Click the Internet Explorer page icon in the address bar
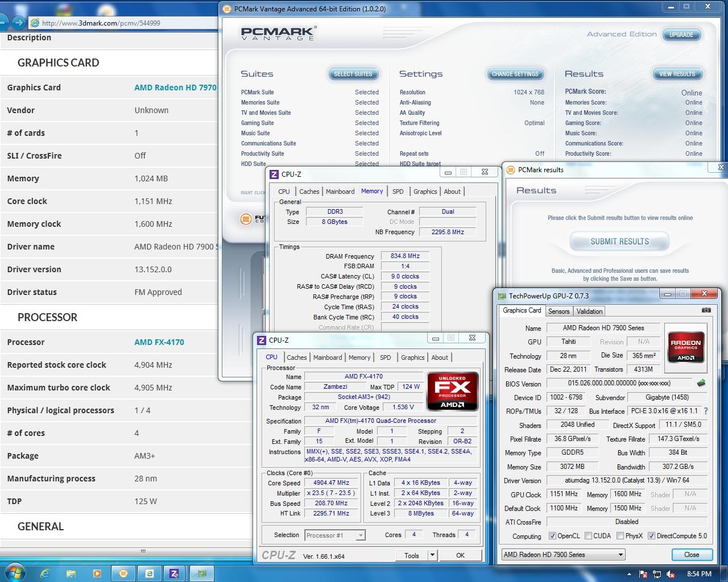Screen dimensions: 728x582 tap(35, 23)
